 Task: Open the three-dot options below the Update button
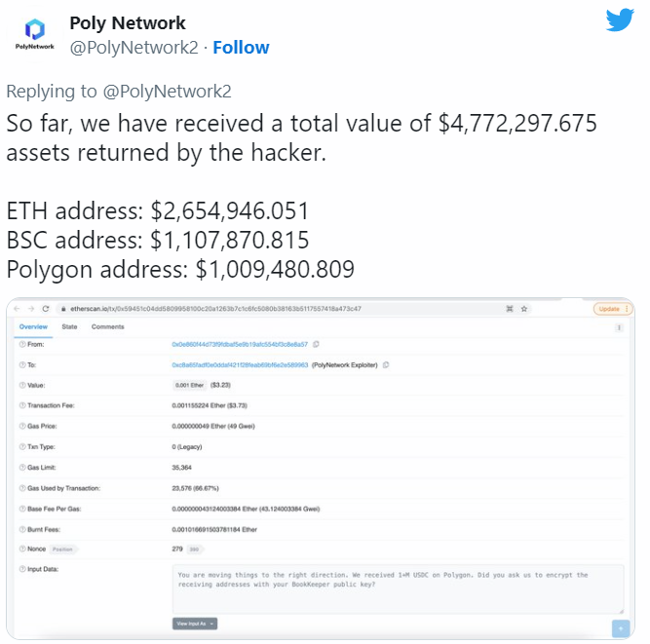point(619,327)
